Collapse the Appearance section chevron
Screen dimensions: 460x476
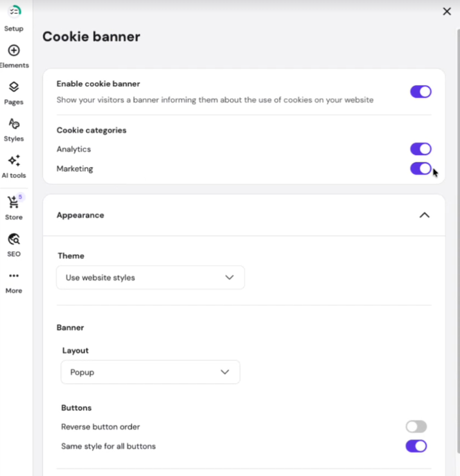(425, 215)
